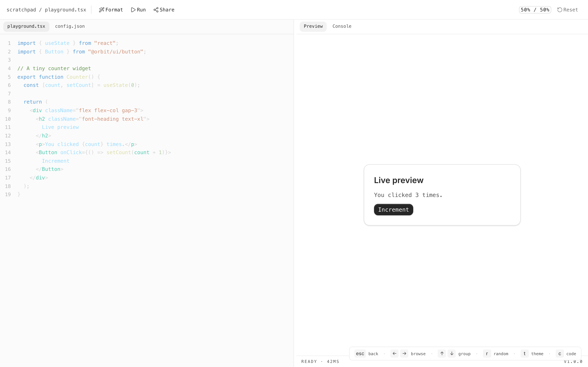Click the 50% / 50% split ratio control

pos(535,10)
